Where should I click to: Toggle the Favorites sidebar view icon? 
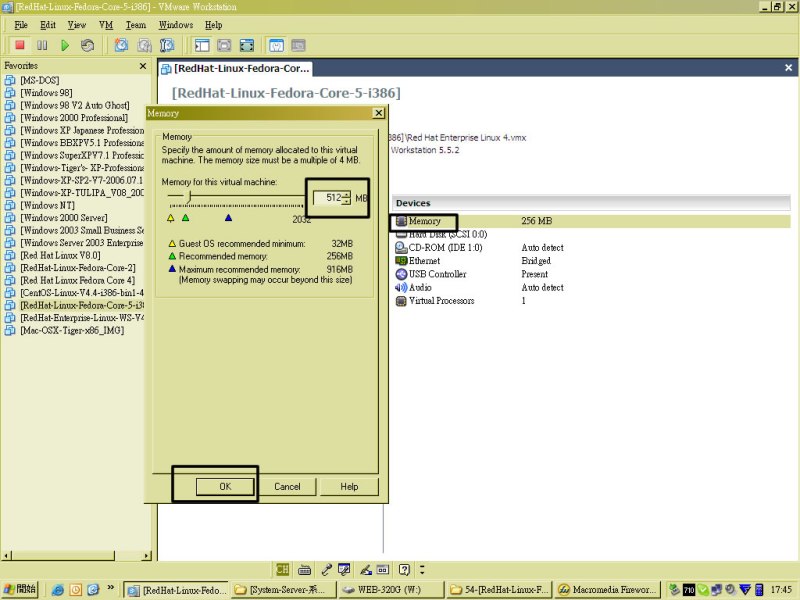click(x=202, y=45)
